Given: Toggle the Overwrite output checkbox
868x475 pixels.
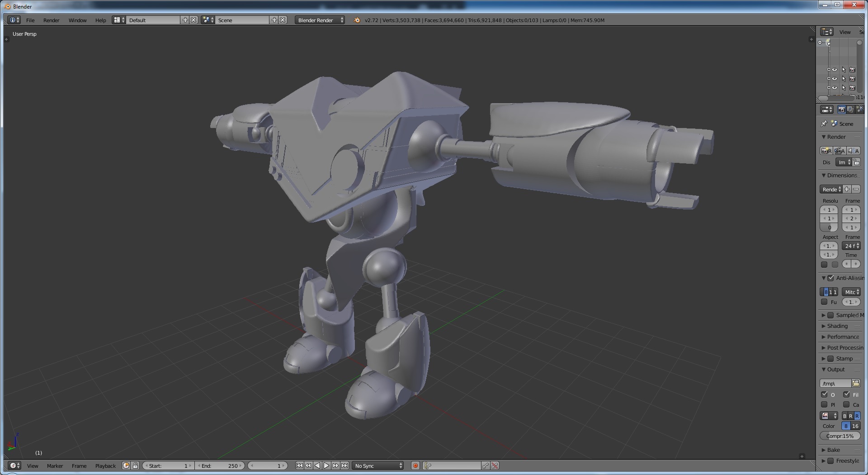Looking at the screenshot, I should coord(824,394).
